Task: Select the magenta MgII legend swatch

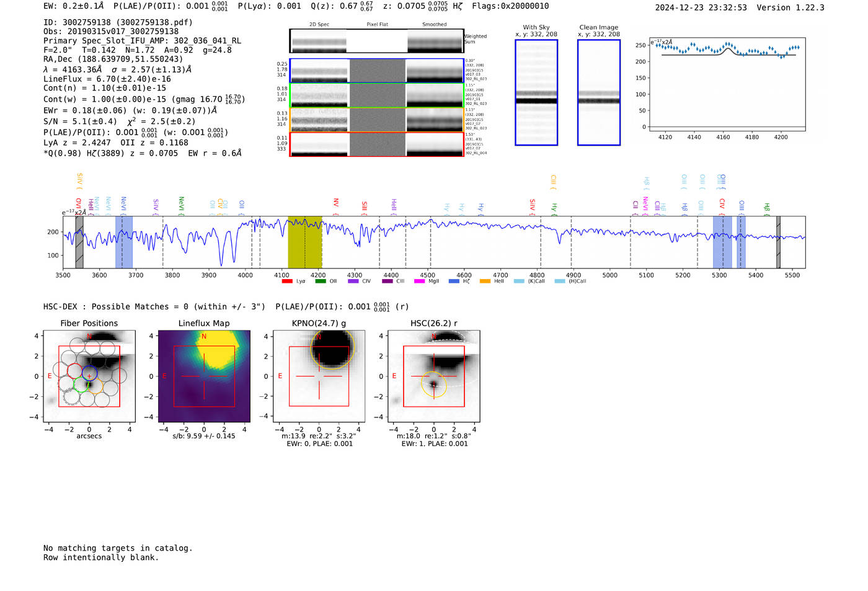Action: (419, 282)
